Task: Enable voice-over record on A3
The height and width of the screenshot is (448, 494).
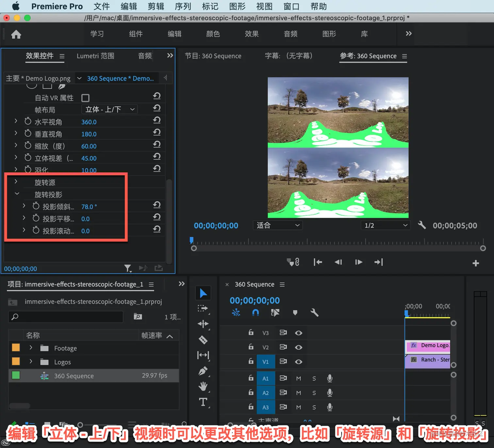Action: click(x=330, y=407)
